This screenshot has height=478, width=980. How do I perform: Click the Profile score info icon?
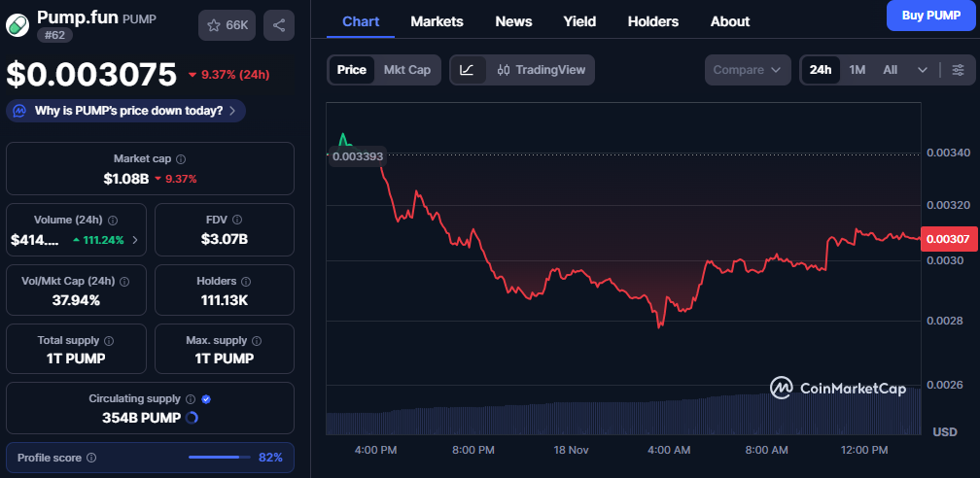tap(91, 458)
